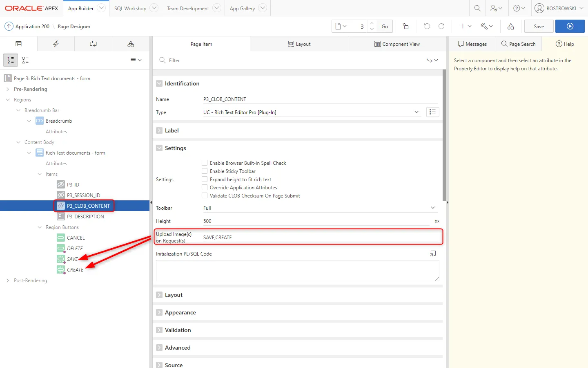Open the Shared Components icon

pos(510,26)
